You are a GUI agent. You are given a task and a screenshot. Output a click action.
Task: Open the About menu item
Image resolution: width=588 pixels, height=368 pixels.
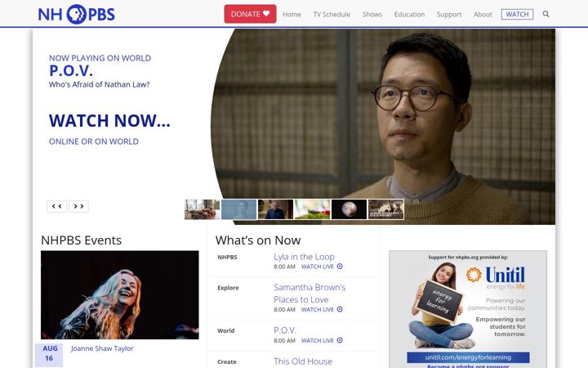pyautogui.click(x=483, y=14)
